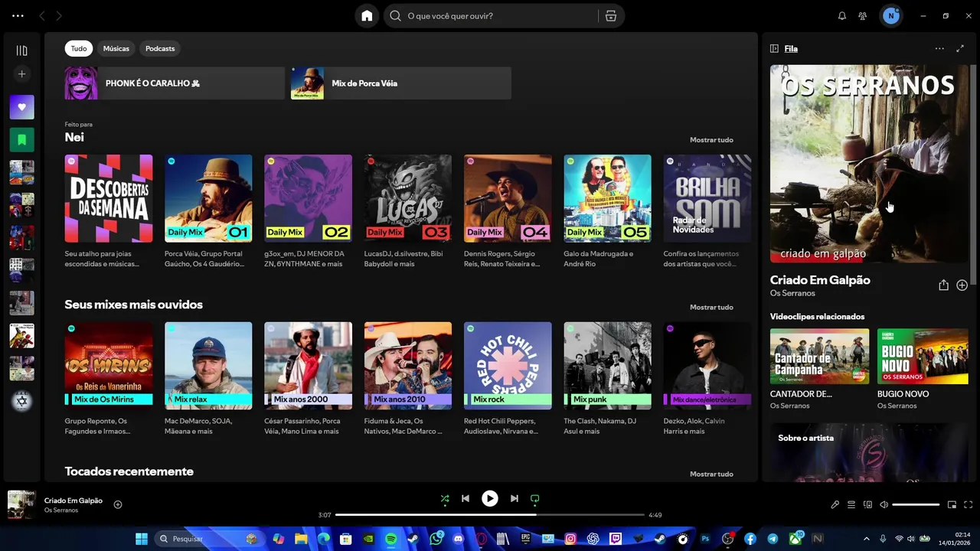980x551 pixels.
Task: Open the mini player
Action: 952,504
